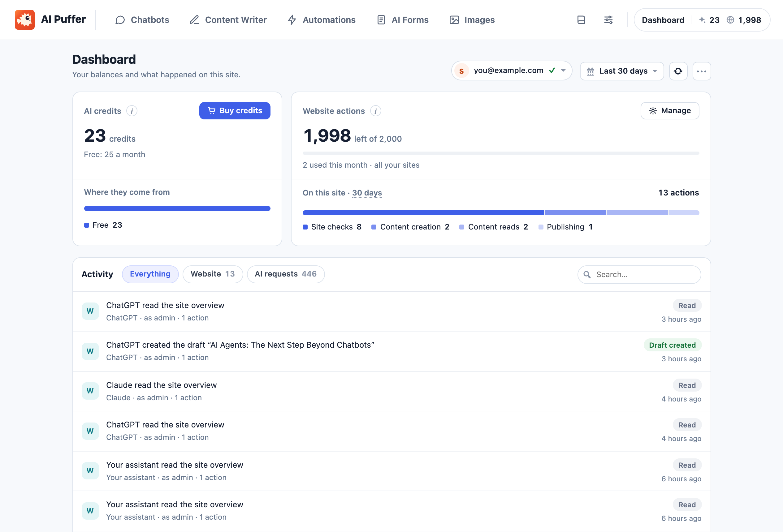The image size is (783, 532).
Task: Focus the Activity search field
Action: (x=639, y=275)
